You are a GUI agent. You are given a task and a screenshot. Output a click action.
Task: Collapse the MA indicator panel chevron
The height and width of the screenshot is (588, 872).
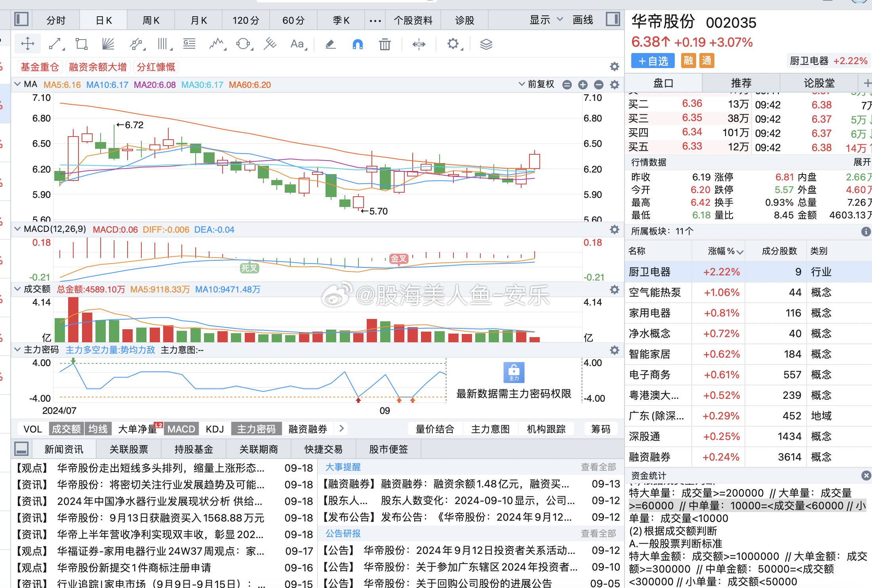(17, 84)
